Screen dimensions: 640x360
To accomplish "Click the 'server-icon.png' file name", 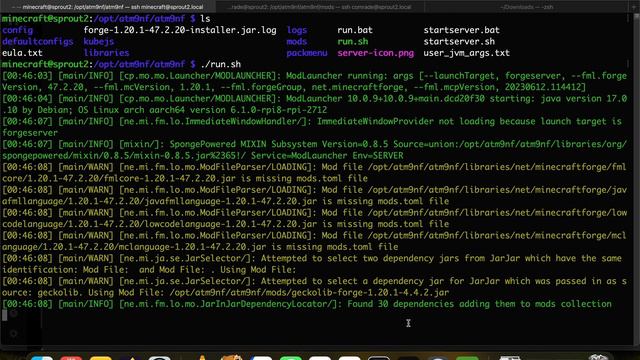I will [376, 53].
